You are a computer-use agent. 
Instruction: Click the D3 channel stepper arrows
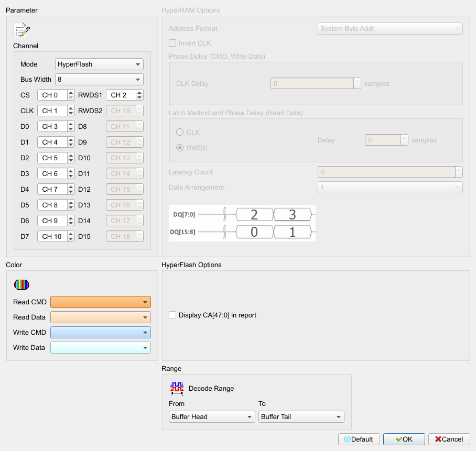tap(71, 173)
